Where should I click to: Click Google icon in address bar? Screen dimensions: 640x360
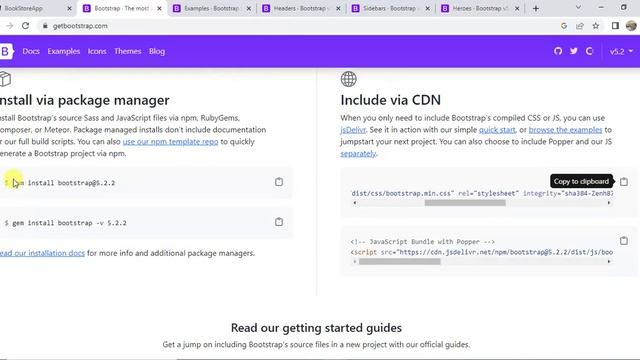(564, 26)
